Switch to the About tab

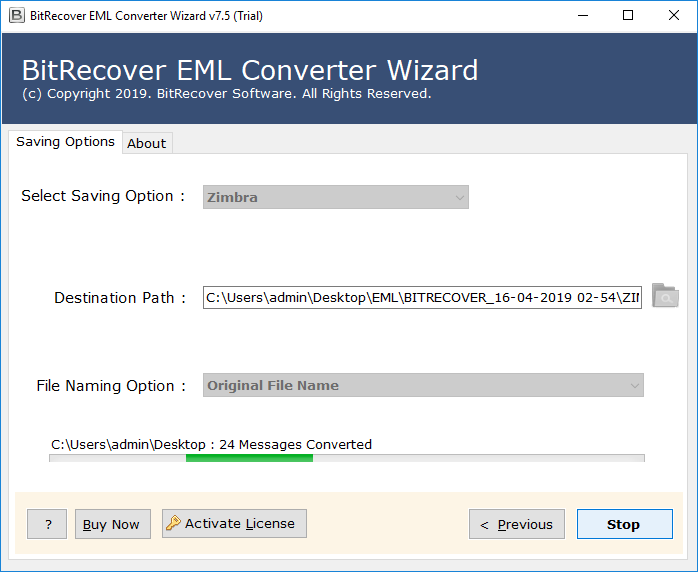147,143
